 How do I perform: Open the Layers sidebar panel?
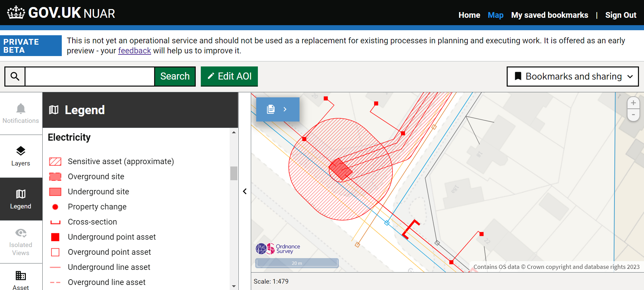pos(21,156)
